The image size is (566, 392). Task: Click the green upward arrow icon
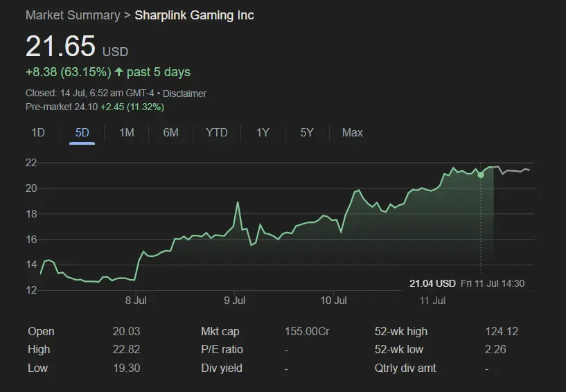118,71
